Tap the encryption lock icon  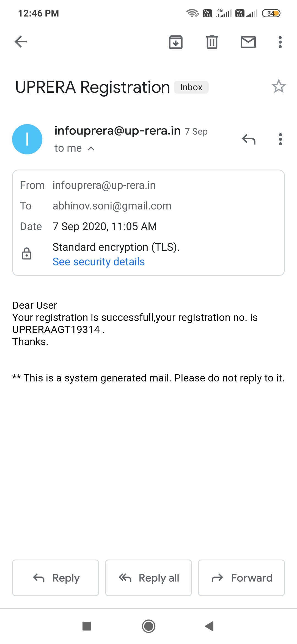click(27, 254)
